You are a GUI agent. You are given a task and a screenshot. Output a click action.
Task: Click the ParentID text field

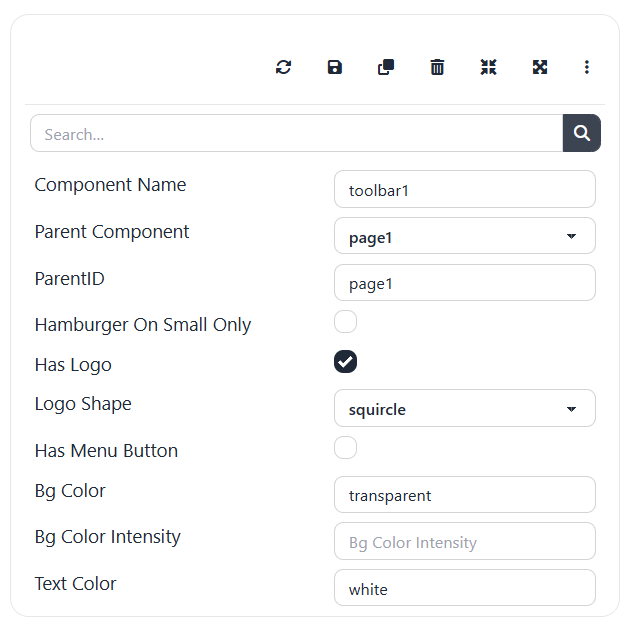click(x=464, y=283)
